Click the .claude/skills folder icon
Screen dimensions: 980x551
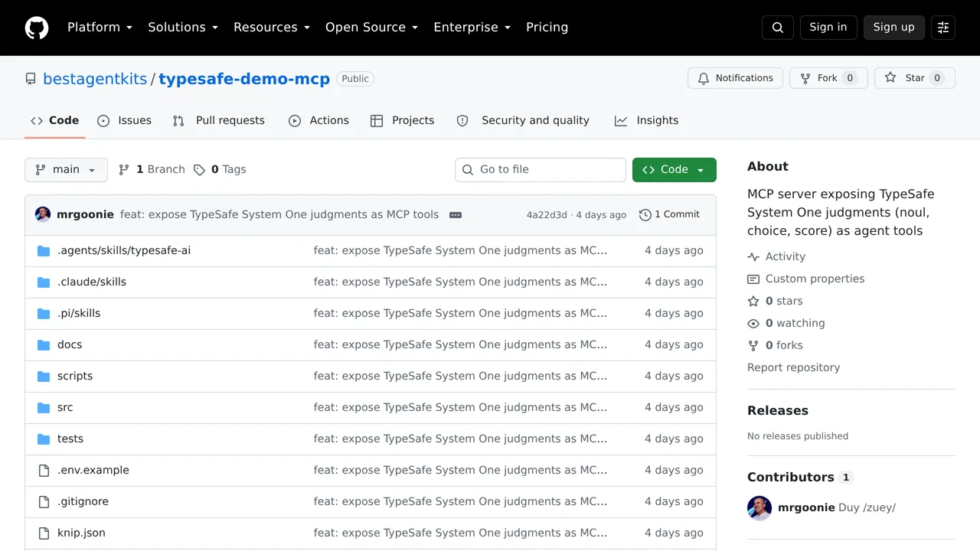[x=44, y=282]
